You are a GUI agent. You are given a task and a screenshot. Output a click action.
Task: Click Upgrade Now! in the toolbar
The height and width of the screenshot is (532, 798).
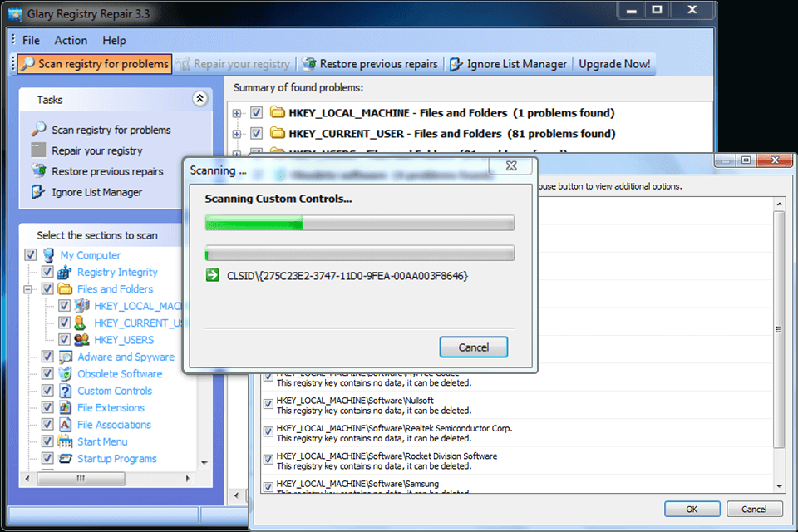(x=614, y=64)
